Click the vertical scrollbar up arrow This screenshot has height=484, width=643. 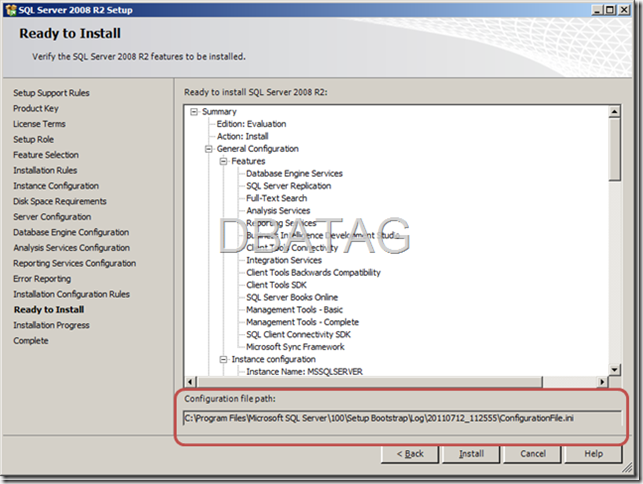pos(614,112)
